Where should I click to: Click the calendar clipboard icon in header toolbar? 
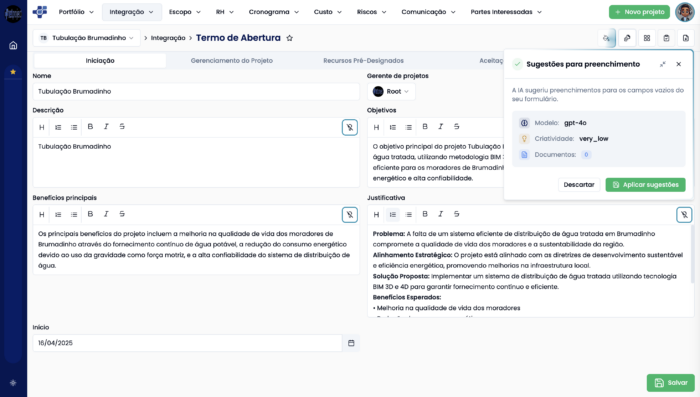[667, 38]
